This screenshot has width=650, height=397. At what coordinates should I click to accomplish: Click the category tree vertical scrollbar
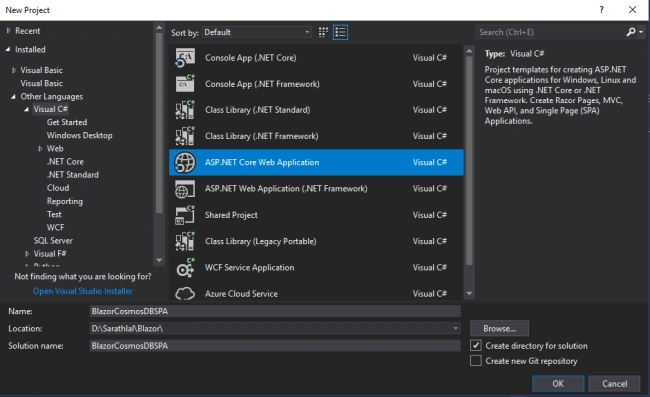[159, 123]
